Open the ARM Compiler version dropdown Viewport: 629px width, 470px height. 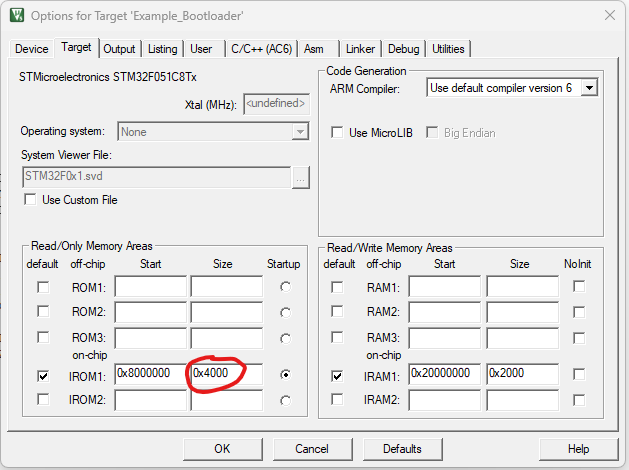coord(589,88)
